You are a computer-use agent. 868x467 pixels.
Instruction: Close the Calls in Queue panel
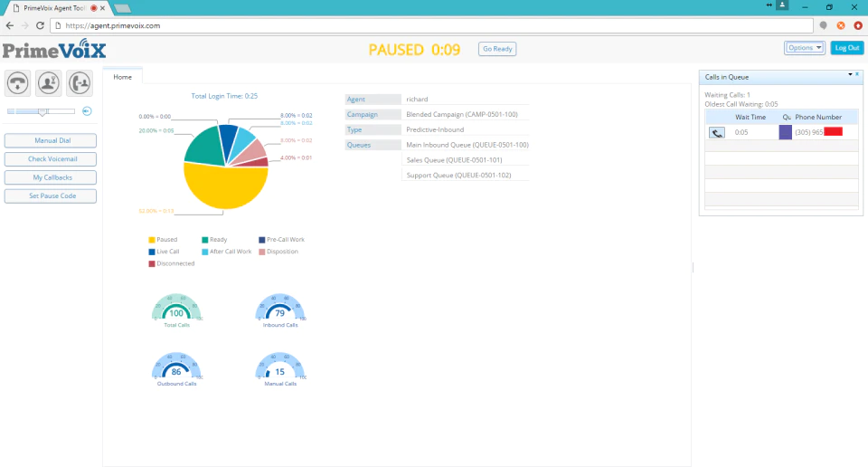(857, 74)
